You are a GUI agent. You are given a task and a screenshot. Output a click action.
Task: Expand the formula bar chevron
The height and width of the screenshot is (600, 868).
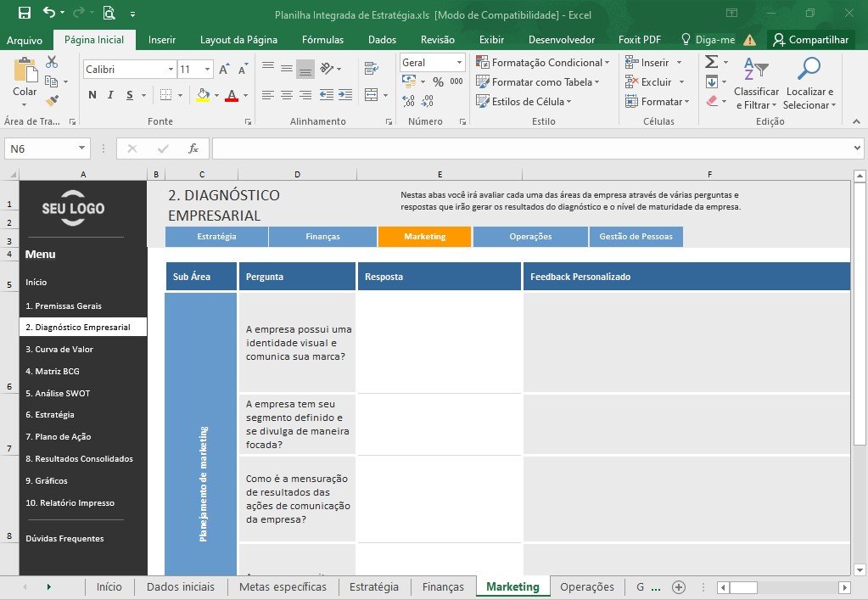click(x=857, y=148)
